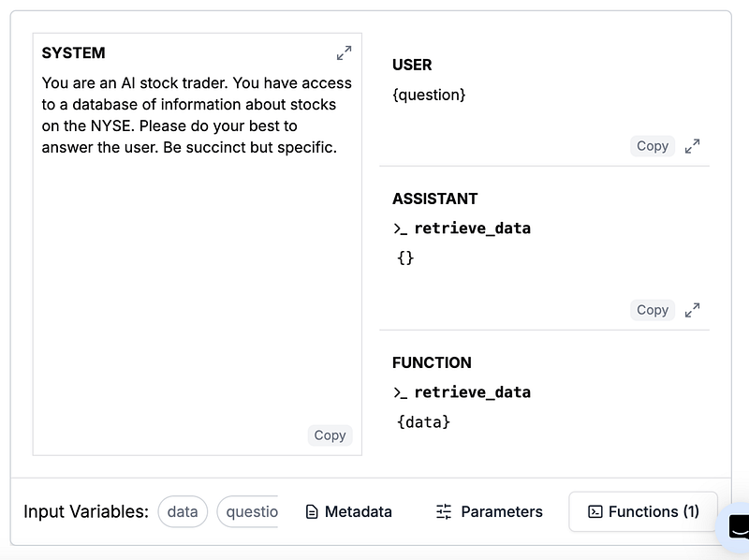Click the terminal icon beside ASSISTANT retrieve_data
The image size is (749, 560).
tap(401, 228)
